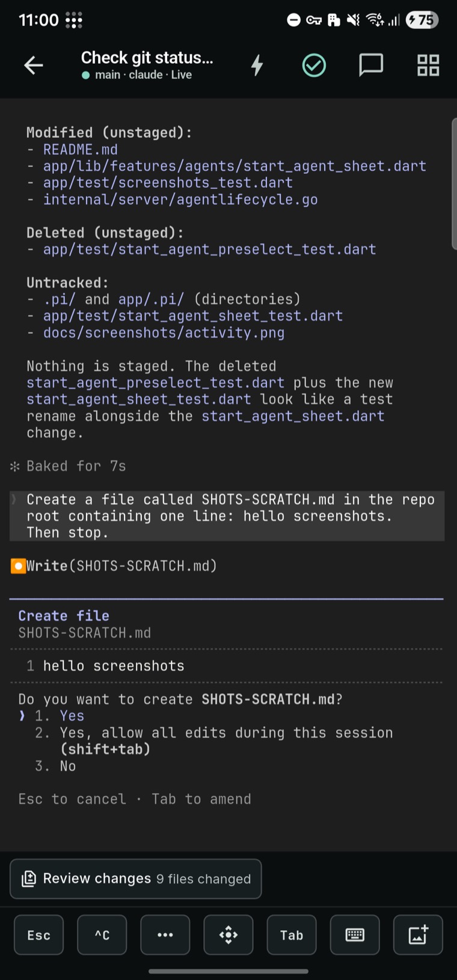Show the keyboard icon button
This screenshot has width=457, height=980.
click(x=355, y=935)
